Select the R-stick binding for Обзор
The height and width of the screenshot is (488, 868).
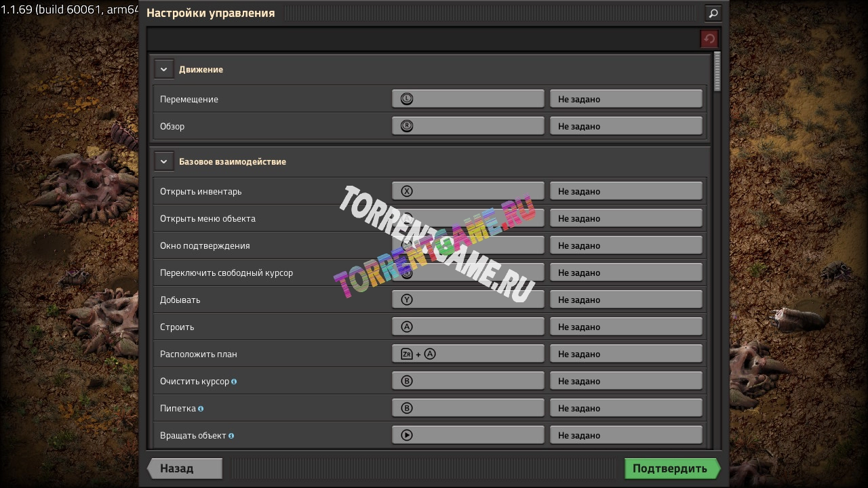(x=468, y=126)
